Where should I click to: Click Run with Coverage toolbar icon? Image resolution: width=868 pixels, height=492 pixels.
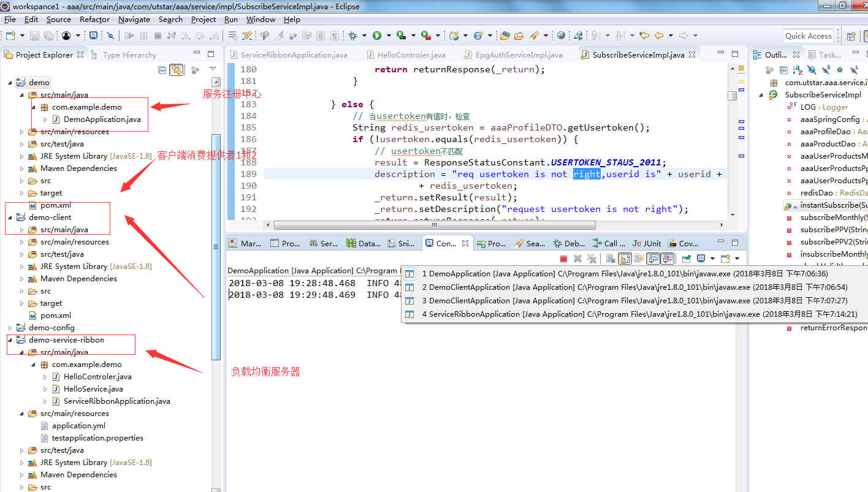(x=401, y=36)
